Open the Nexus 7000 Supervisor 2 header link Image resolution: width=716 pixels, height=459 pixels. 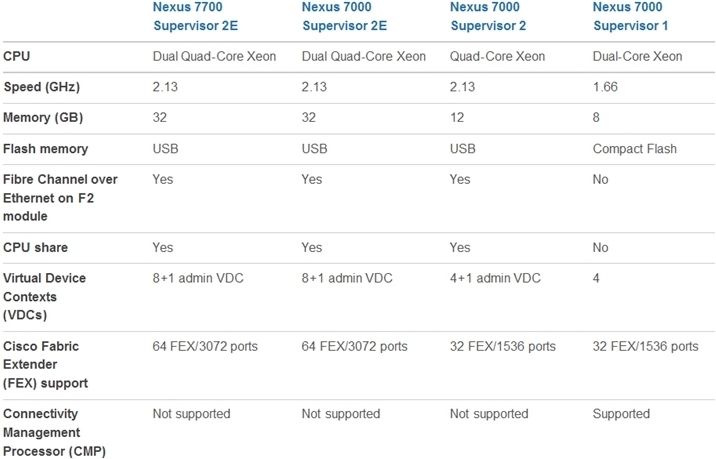[x=498, y=15]
